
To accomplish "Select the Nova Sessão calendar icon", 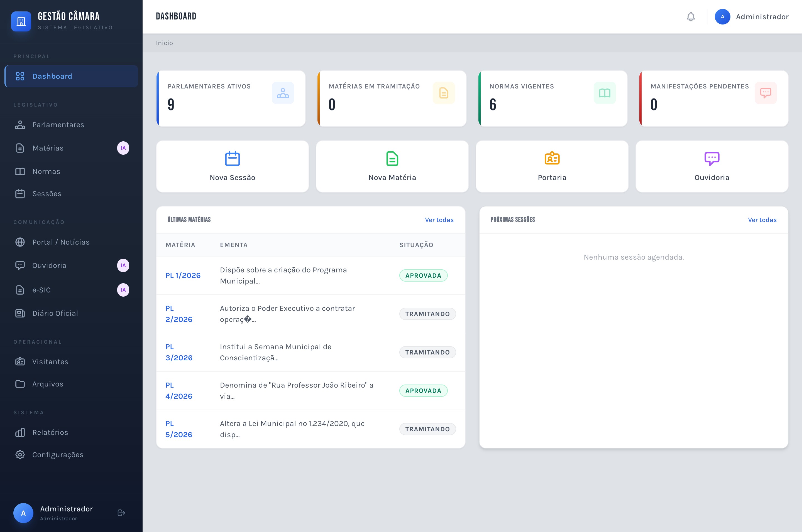I will pyautogui.click(x=232, y=158).
